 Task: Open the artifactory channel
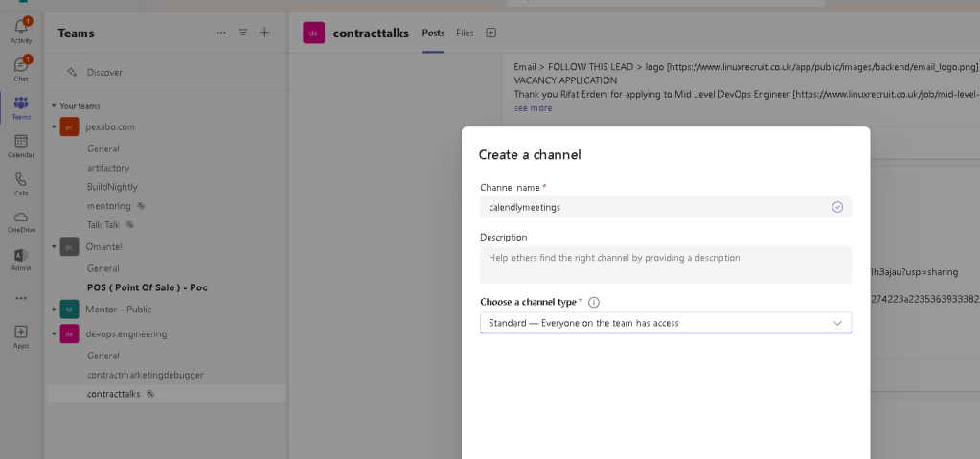pos(108,168)
